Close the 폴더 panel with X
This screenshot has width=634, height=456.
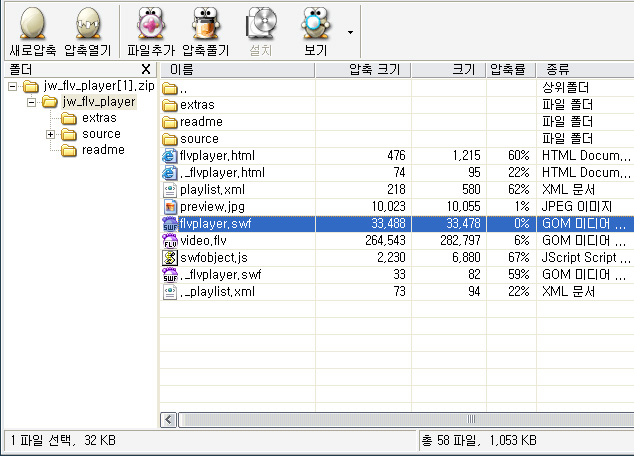coord(146,69)
